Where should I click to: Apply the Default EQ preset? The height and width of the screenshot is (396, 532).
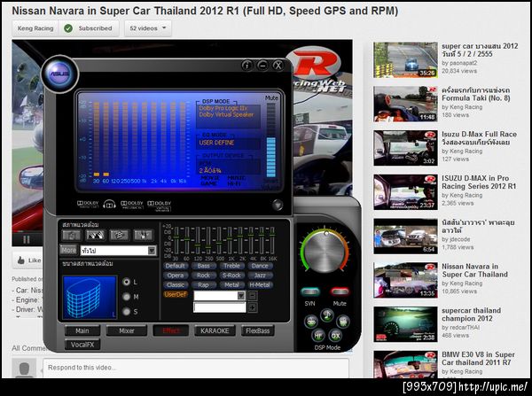[176, 266]
